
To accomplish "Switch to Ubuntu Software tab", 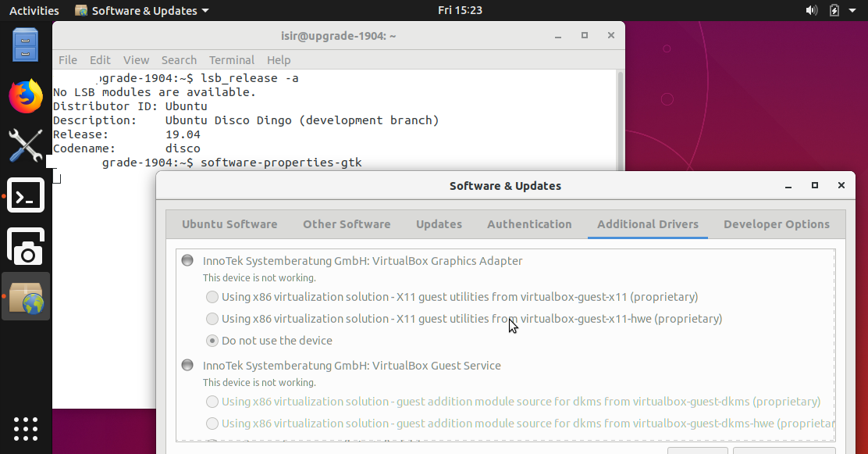I will [229, 224].
